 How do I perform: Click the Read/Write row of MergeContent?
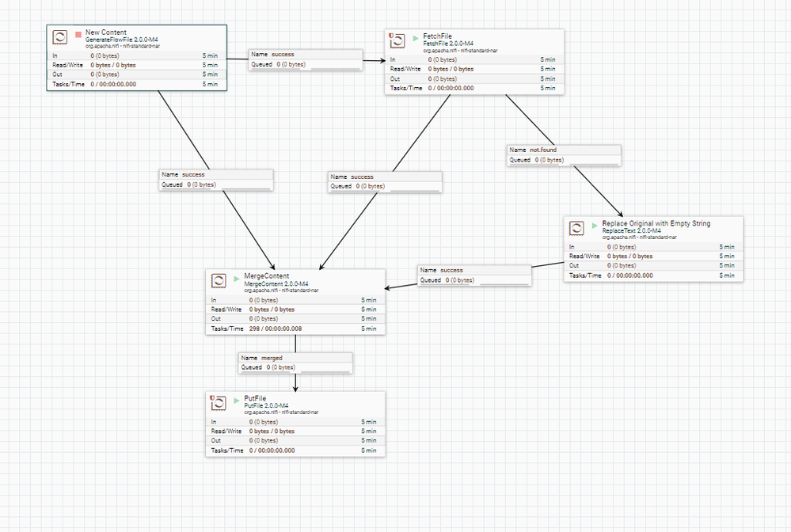pyautogui.click(x=295, y=310)
